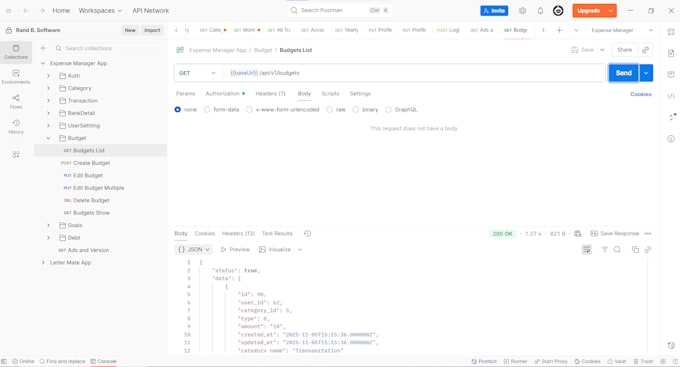Click the request URL input field
This screenshot has width=680, height=367.
pyautogui.click(x=414, y=73)
